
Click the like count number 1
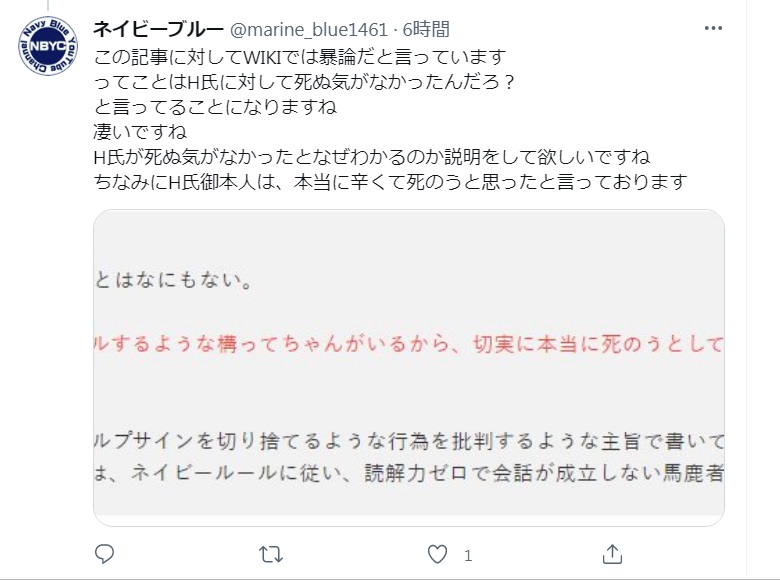click(467, 554)
